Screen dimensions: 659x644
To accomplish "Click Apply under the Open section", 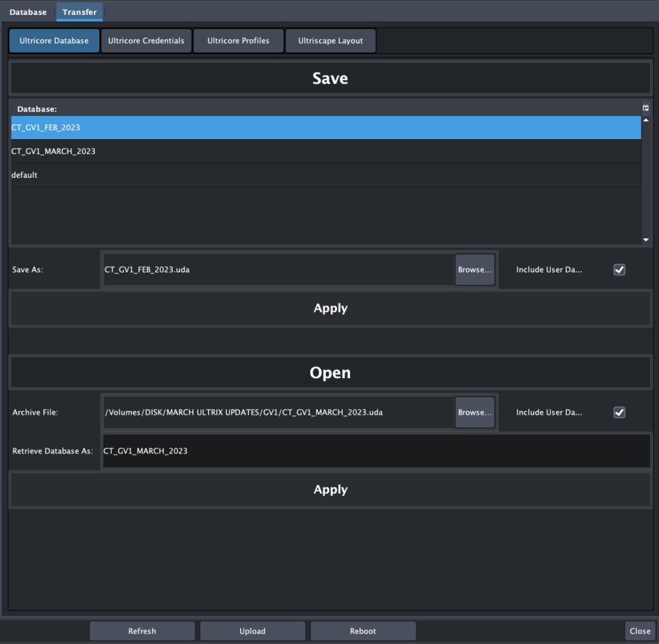I will pos(330,489).
